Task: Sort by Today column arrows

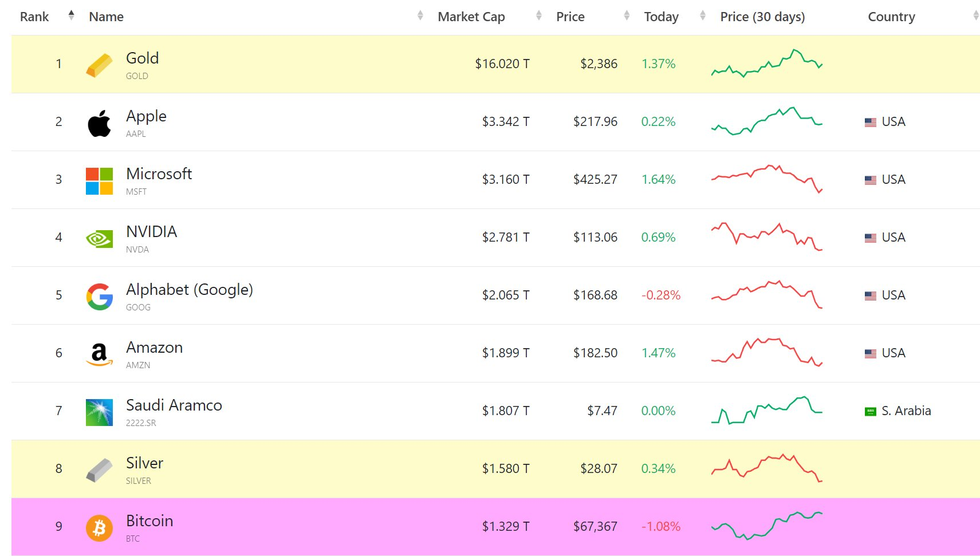Action: tap(702, 15)
